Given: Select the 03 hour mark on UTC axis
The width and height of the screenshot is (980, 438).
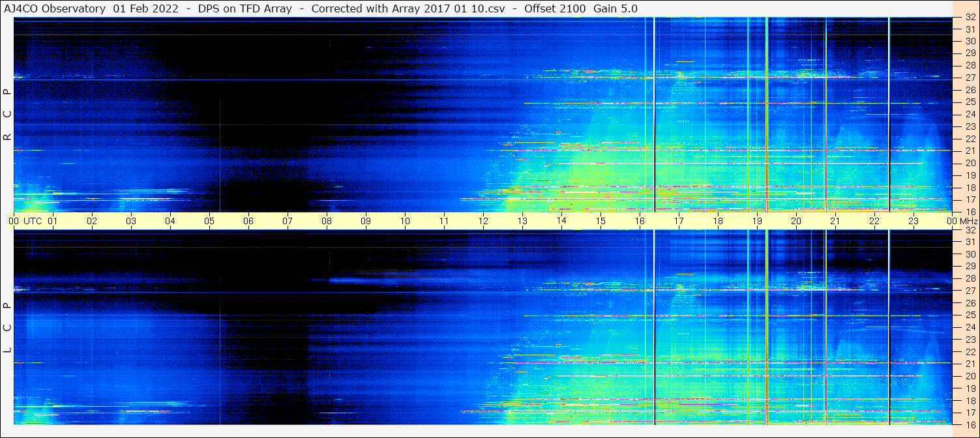Looking at the screenshot, I should (x=131, y=221).
